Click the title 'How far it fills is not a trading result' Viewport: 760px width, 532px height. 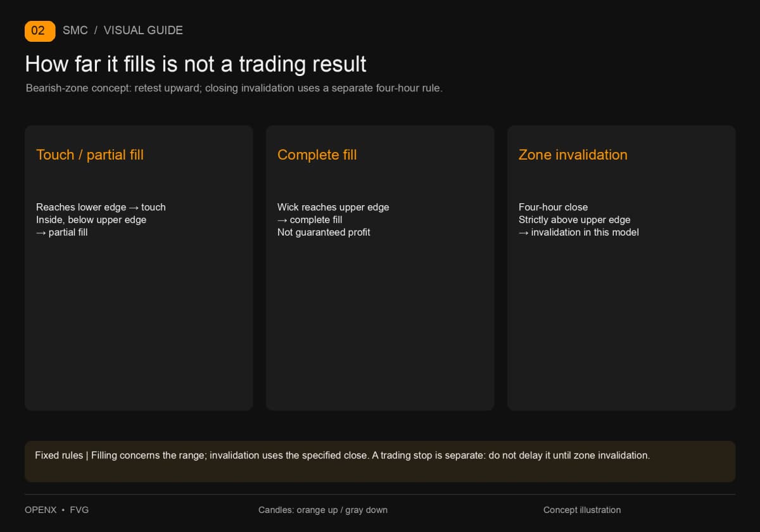196,64
